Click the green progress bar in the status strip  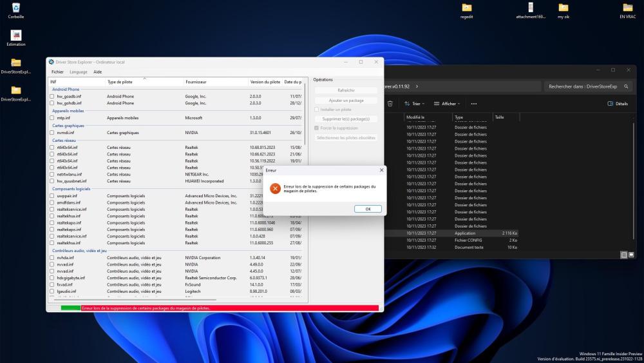pyautogui.click(x=70, y=308)
